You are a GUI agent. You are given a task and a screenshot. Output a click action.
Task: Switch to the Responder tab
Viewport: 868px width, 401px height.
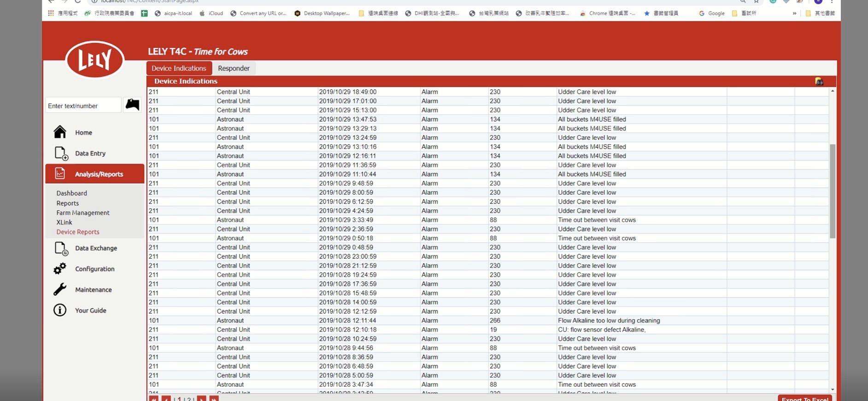[234, 68]
